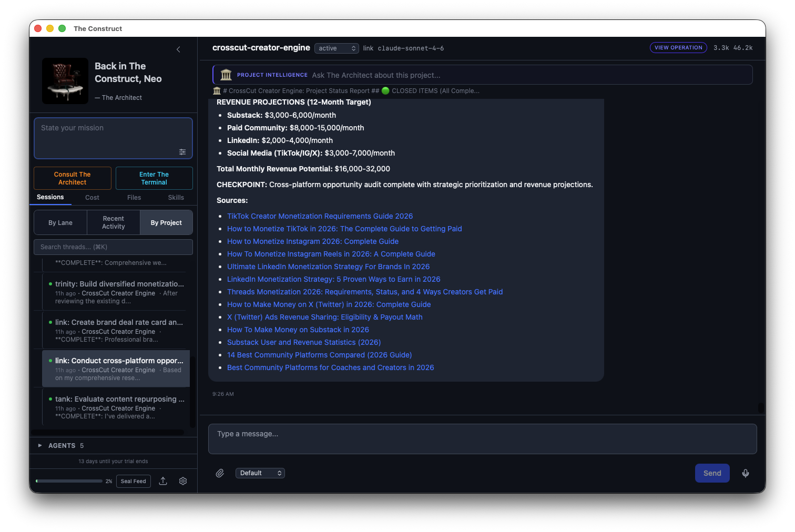Click the 13 days until trial ends text

[x=113, y=461]
